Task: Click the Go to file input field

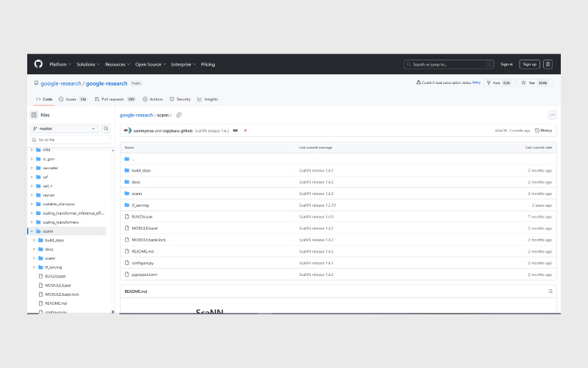Action: point(69,139)
